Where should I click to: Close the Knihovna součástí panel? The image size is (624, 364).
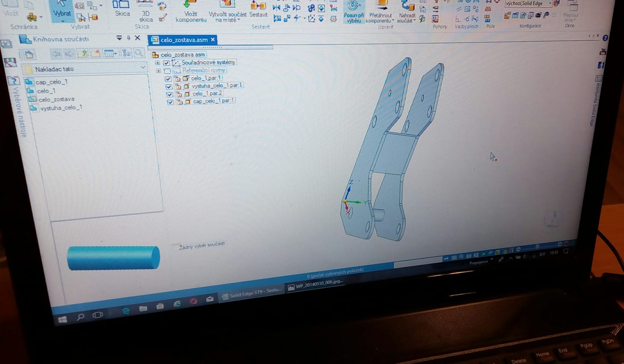tap(137, 38)
